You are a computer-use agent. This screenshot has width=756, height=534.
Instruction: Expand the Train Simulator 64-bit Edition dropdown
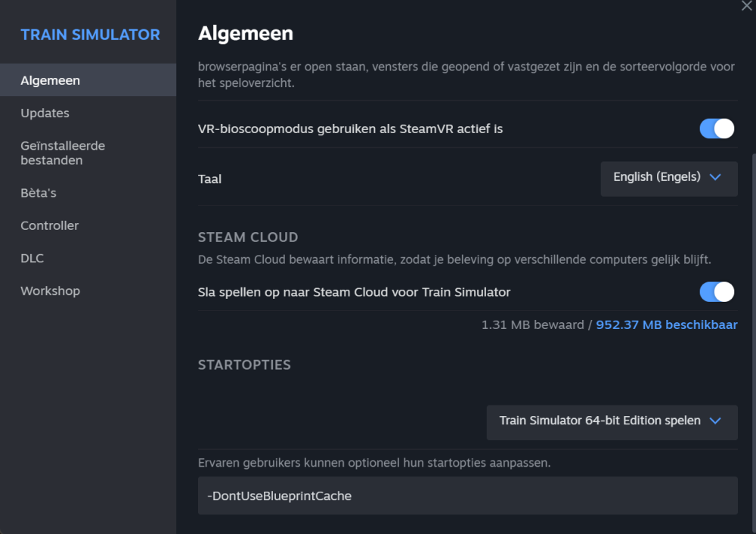tap(612, 422)
